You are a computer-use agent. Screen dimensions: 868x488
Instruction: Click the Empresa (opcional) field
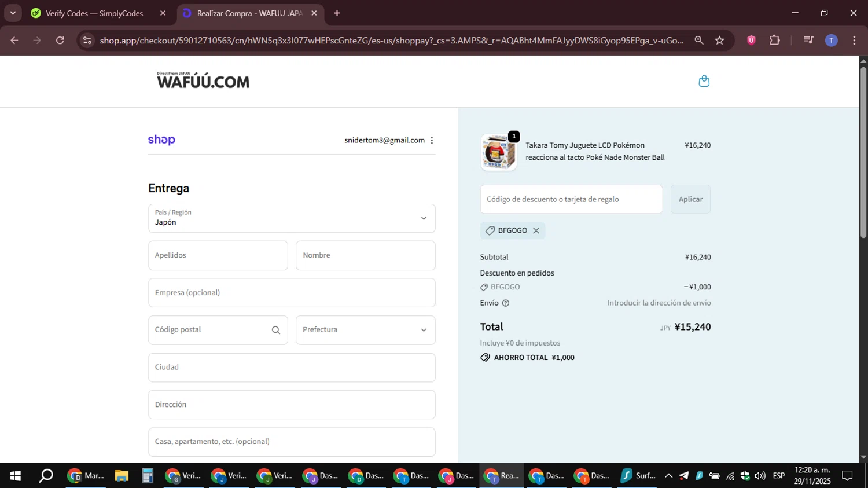[292, 293]
